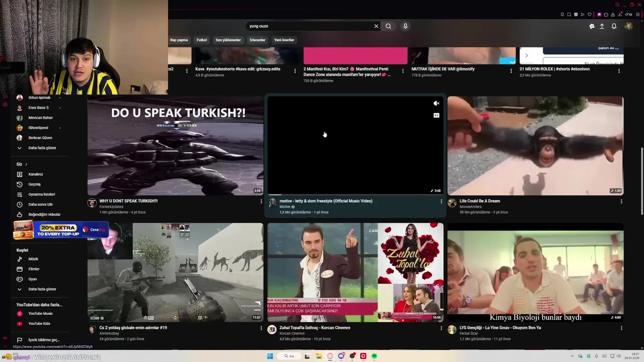
Task: Open Motive channel avatar
Action: point(272,203)
